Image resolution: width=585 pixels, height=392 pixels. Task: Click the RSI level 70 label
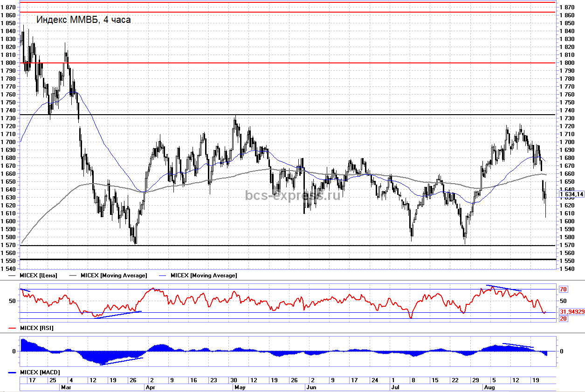pyautogui.click(x=563, y=289)
